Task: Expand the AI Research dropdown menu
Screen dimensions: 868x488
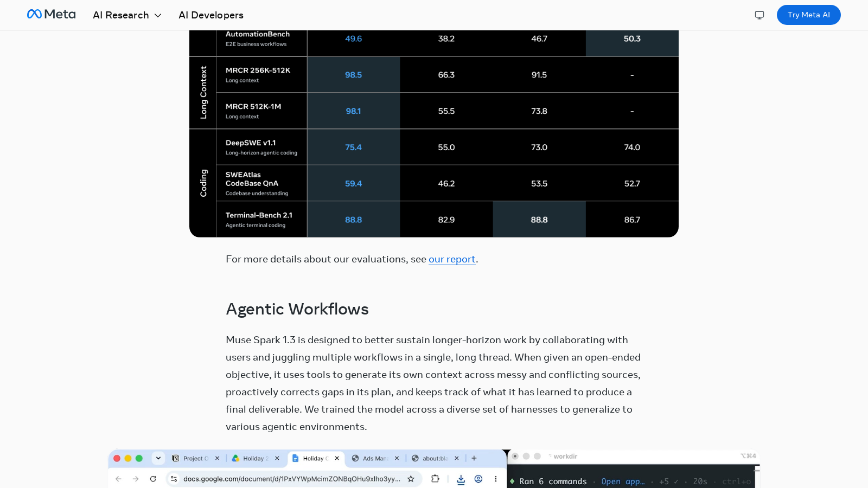Action: 127,15
